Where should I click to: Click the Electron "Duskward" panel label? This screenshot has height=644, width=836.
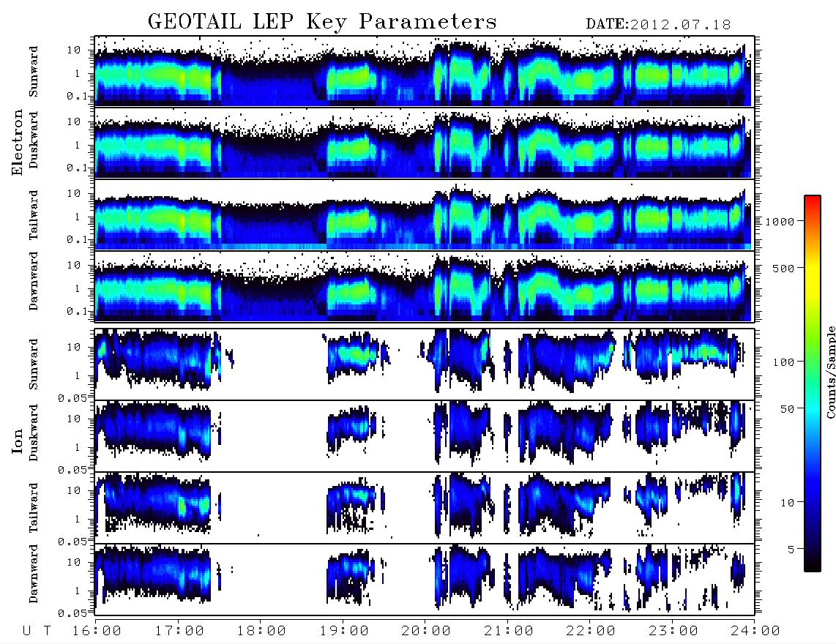(x=34, y=140)
